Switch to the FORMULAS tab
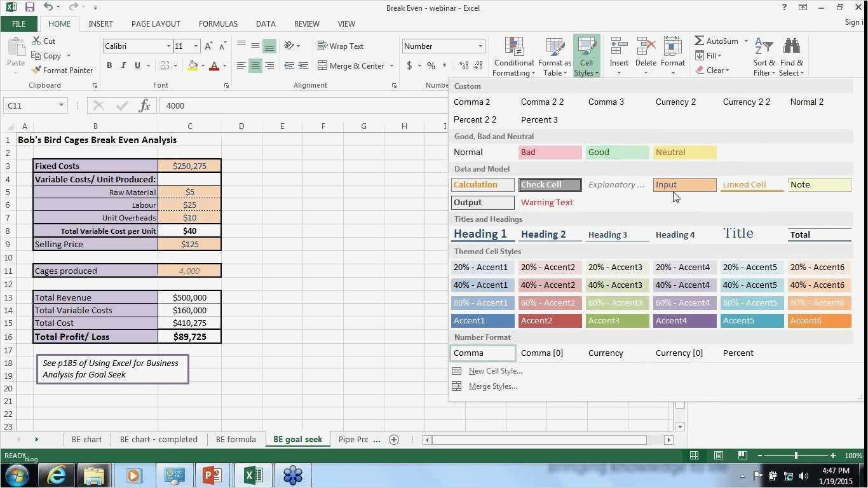Image resolution: width=868 pixels, height=488 pixels. click(x=218, y=24)
